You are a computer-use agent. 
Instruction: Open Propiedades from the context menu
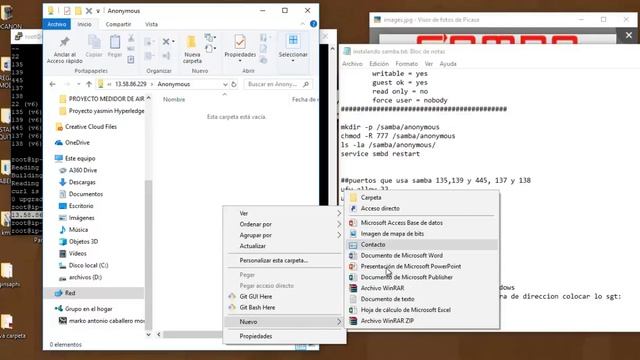[283, 336]
